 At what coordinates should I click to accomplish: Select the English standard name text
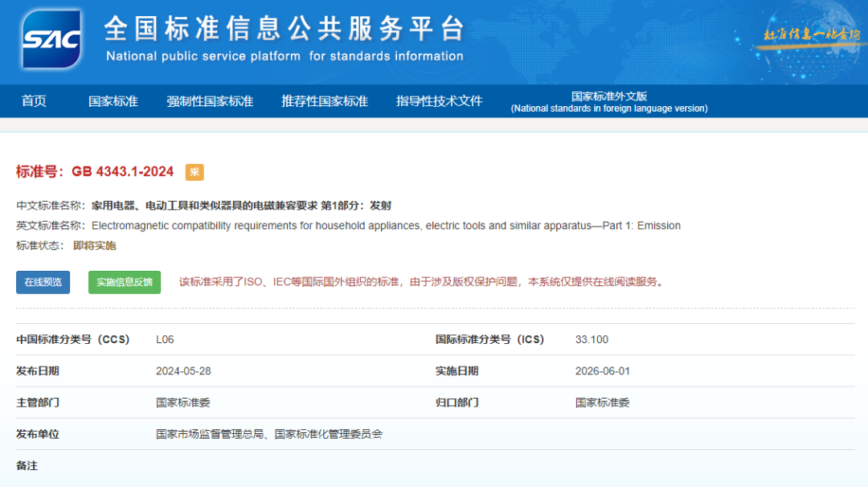click(386, 226)
